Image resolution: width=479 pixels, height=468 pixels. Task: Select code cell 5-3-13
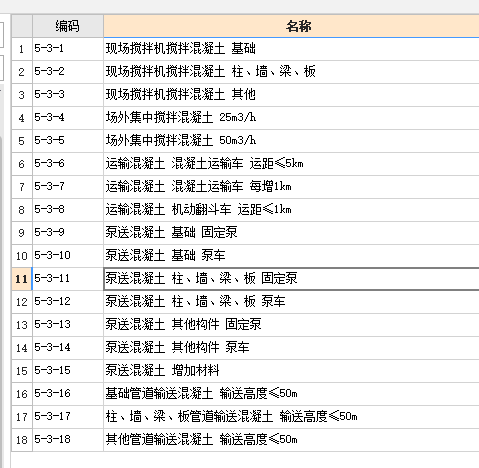coord(68,325)
